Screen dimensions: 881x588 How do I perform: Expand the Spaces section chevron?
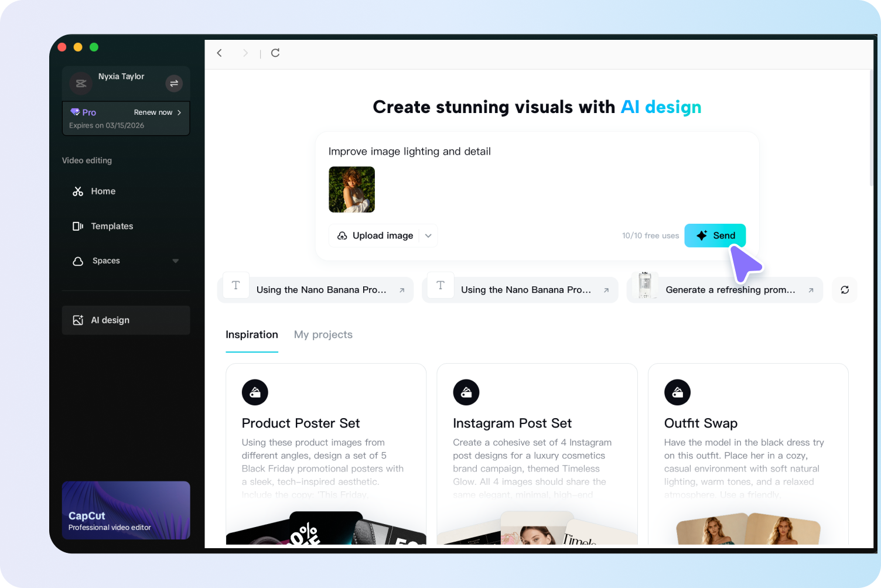point(175,261)
